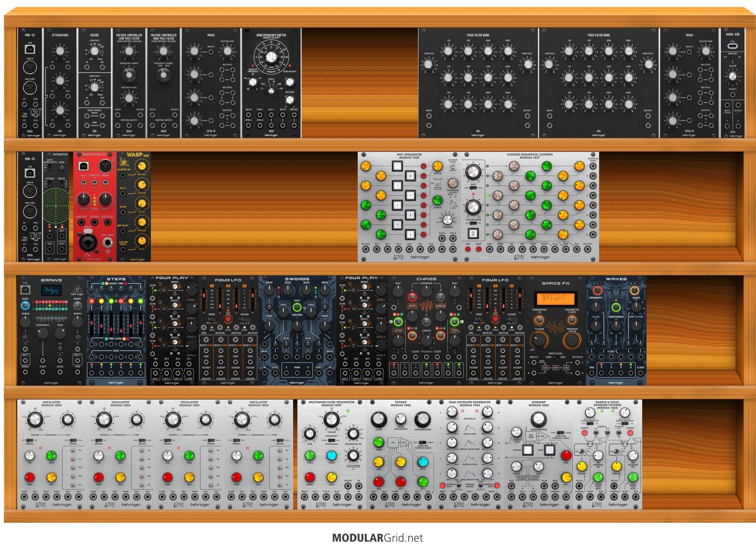Viewport: 756px width, 547px height.
Task: Click the USB port on Perfect Pitch PP1
Action: pos(83,166)
